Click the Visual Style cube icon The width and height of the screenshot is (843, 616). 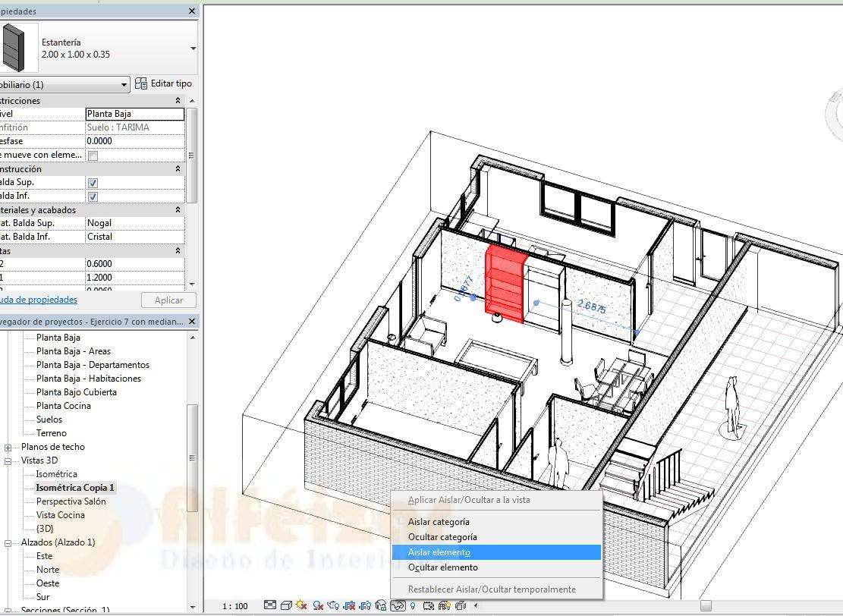click(x=286, y=605)
